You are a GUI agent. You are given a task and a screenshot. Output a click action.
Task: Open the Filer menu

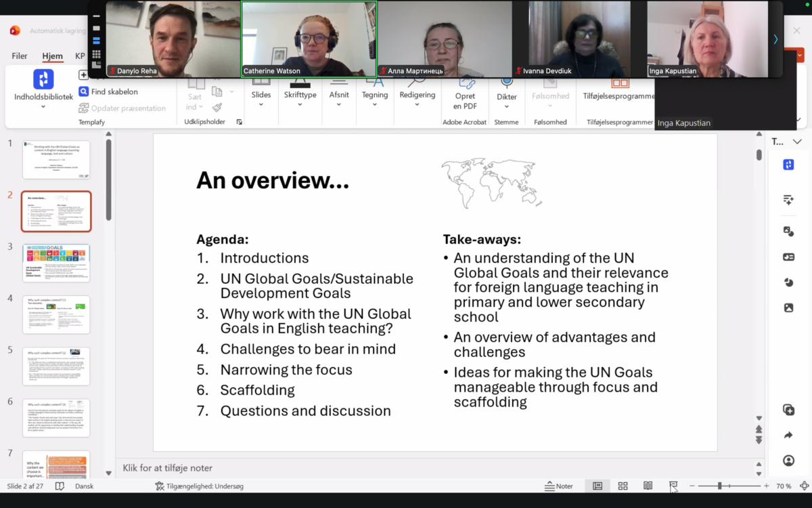tap(20, 56)
